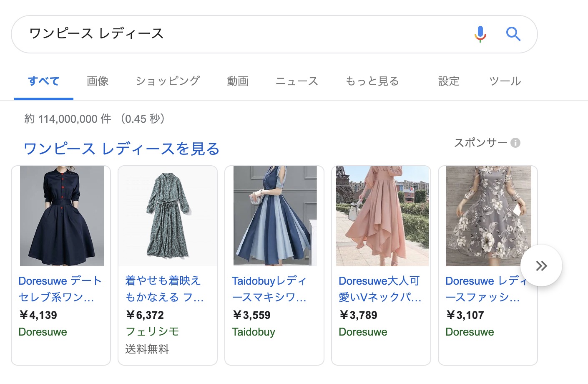The image size is (588, 384).
Task: Click the microphone voice search icon
Action: [480, 34]
